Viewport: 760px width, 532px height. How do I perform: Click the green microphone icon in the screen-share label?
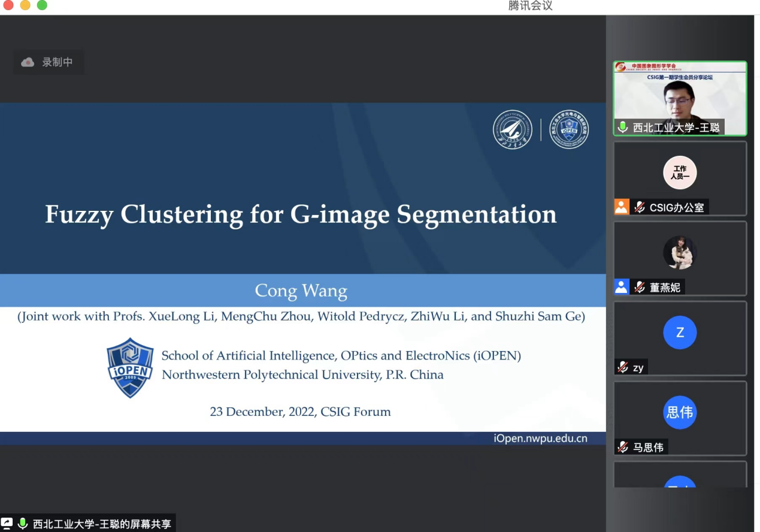23,524
